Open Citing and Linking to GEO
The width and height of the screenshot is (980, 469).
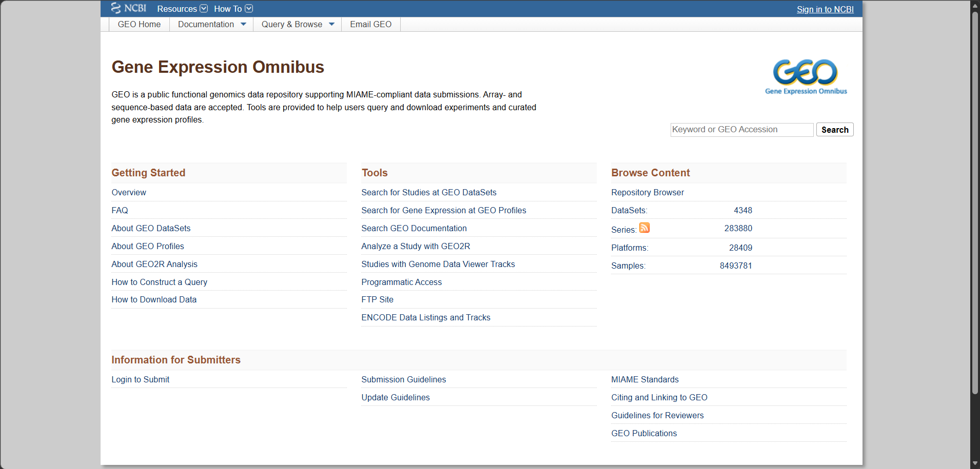click(x=659, y=397)
